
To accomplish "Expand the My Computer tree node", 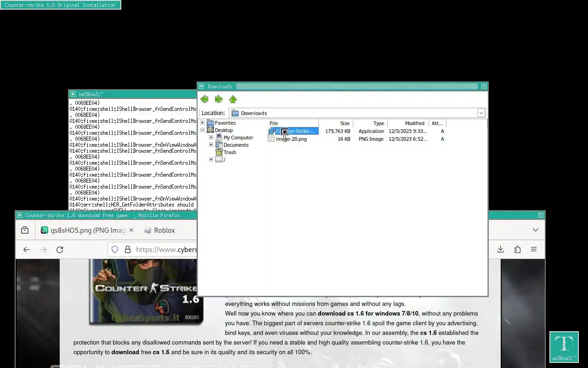I will tap(211, 138).
